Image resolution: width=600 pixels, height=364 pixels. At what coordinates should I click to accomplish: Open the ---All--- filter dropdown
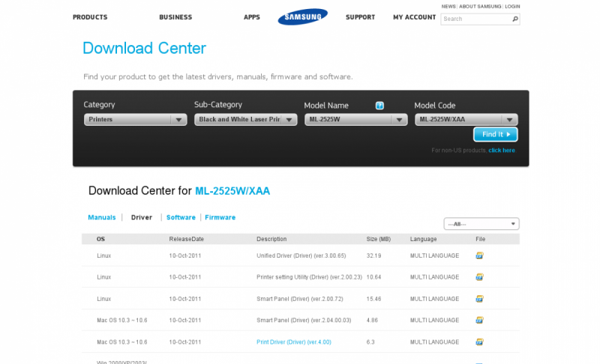tap(481, 224)
